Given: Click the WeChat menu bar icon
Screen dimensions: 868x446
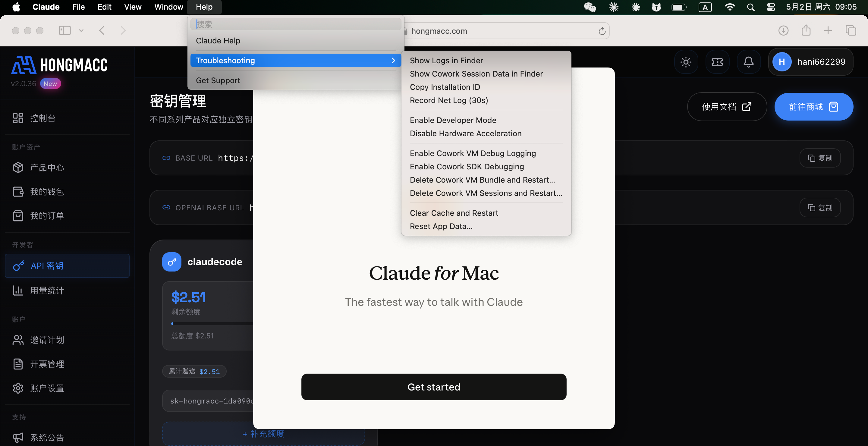Looking at the screenshot, I should tap(590, 7).
